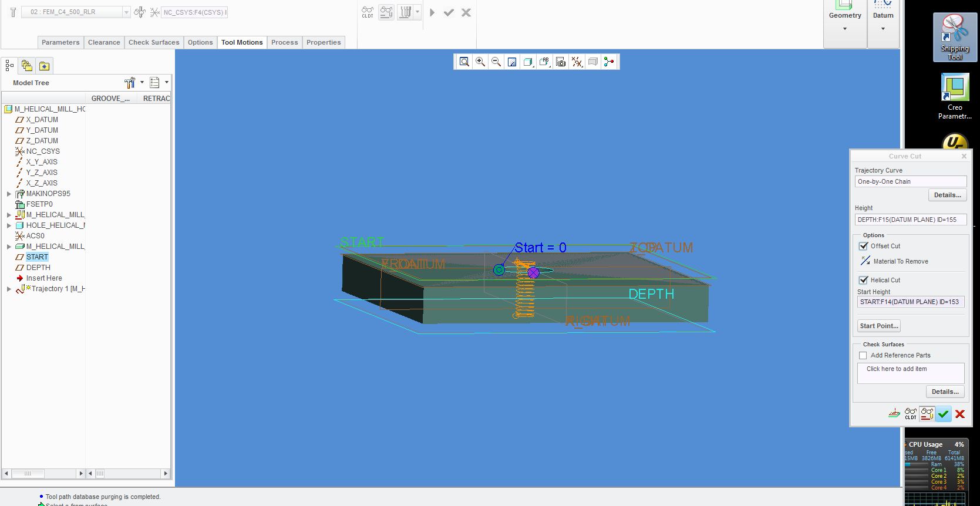Click the 'Click here to add item' box
The image size is (980, 506).
tap(911, 373)
